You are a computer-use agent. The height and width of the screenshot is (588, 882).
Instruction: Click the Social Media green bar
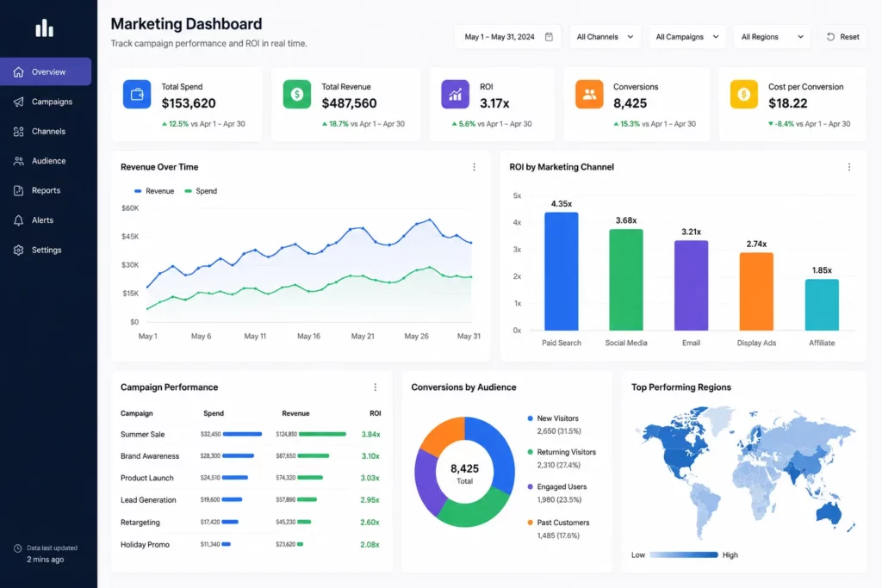[x=626, y=280]
